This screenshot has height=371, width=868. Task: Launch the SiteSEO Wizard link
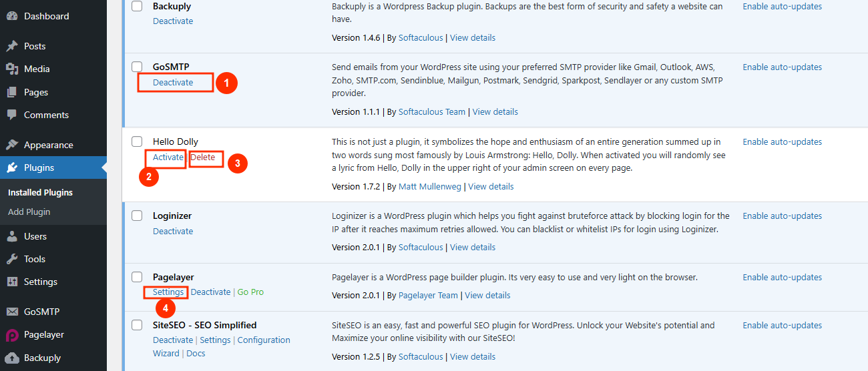click(166, 354)
